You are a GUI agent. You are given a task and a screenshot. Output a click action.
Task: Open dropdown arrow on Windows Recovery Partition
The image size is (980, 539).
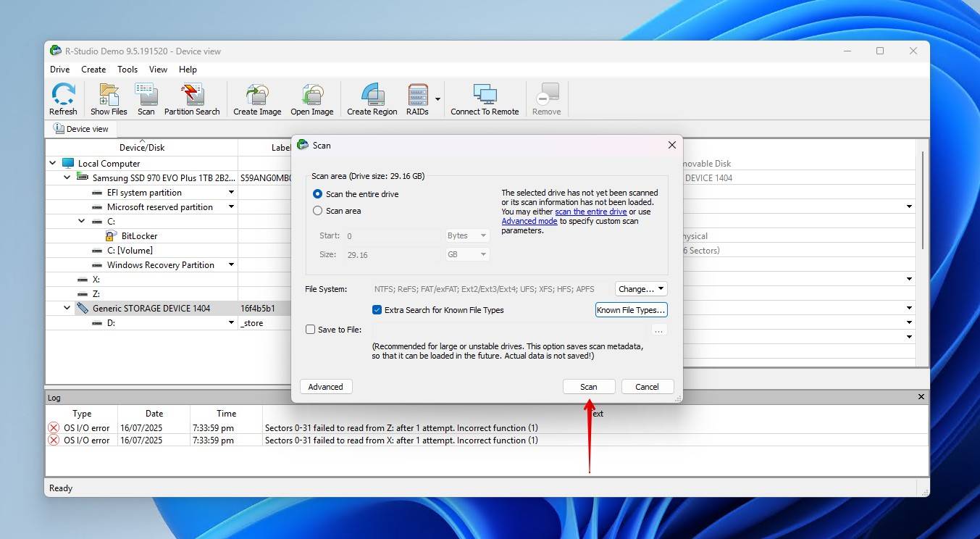click(232, 264)
